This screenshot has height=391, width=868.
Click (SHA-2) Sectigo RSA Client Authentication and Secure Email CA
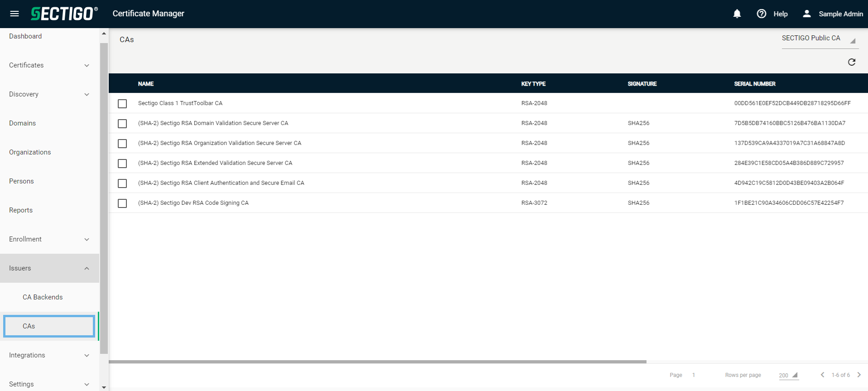(221, 183)
